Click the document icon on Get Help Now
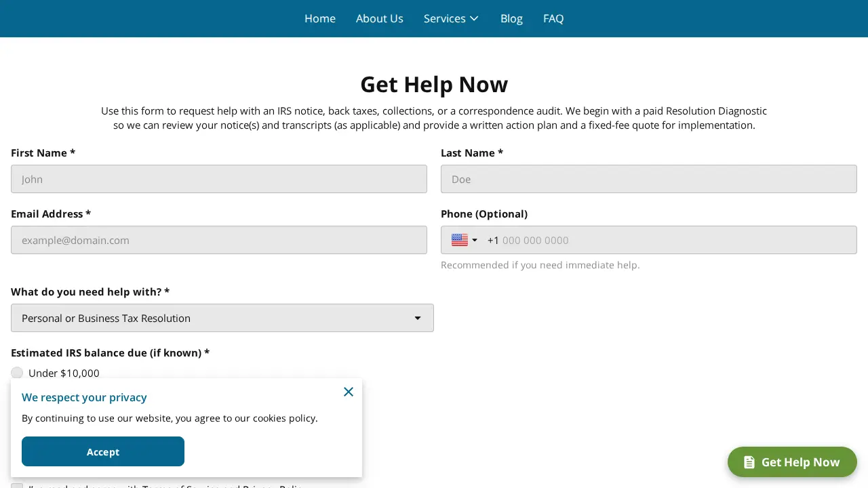The height and width of the screenshot is (488, 868). pos(749,462)
